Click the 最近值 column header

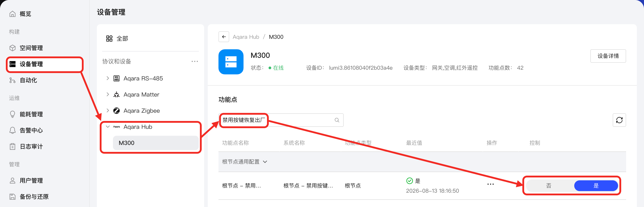click(414, 143)
